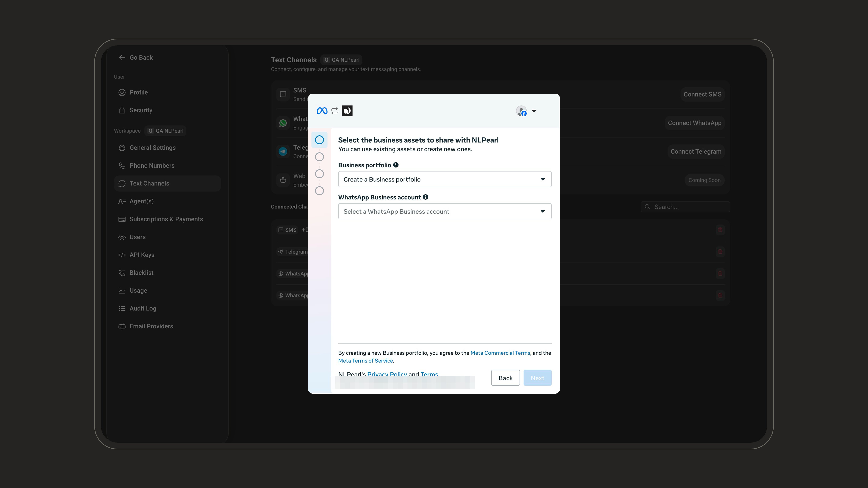Click Go Back arrow in sidebar
This screenshot has height=488, width=868.
[x=122, y=58]
